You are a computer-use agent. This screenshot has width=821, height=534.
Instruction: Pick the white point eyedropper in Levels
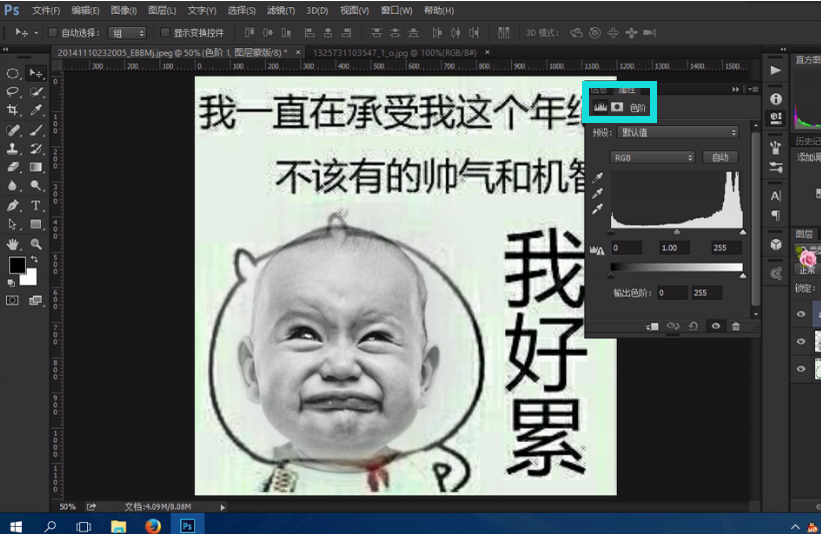pyautogui.click(x=597, y=209)
